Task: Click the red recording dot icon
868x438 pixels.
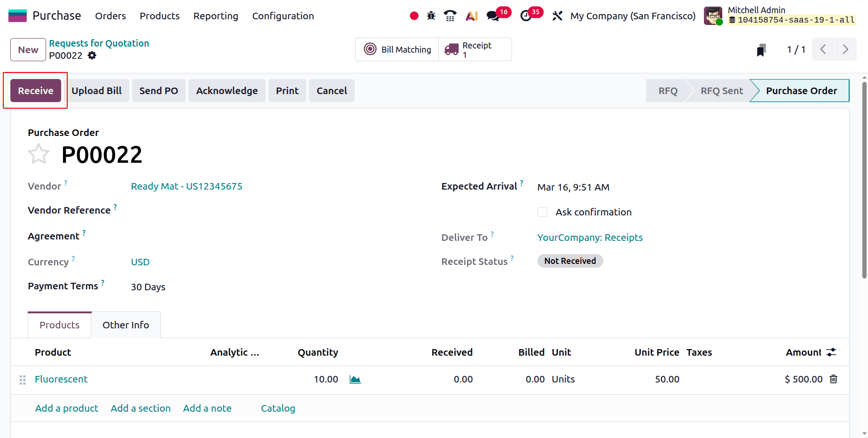Action: [x=414, y=16]
